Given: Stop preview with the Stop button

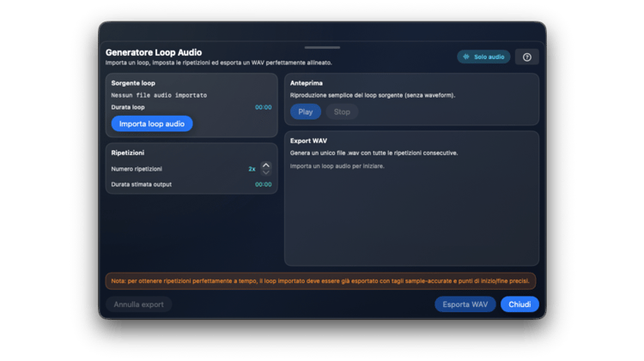Looking at the screenshot, I should click(x=342, y=111).
